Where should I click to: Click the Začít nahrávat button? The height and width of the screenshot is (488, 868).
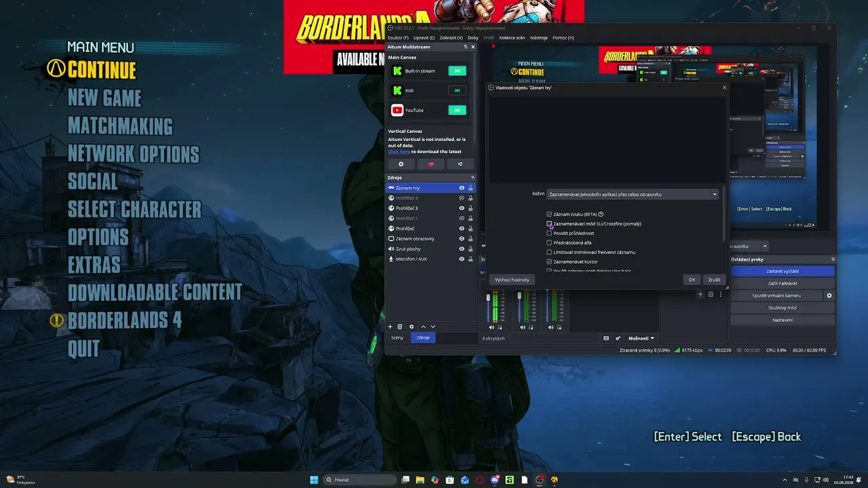pyautogui.click(x=782, y=283)
